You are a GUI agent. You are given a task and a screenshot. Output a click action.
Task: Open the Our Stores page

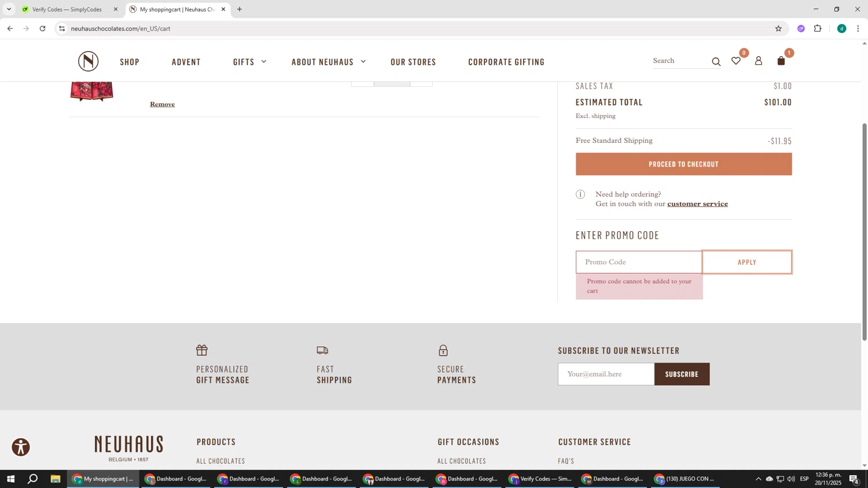point(413,62)
